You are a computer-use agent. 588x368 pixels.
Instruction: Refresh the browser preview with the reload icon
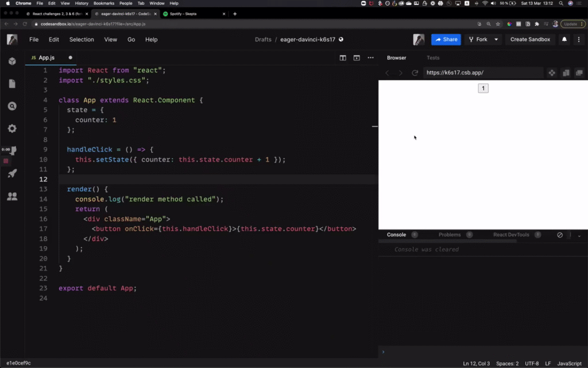point(415,72)
